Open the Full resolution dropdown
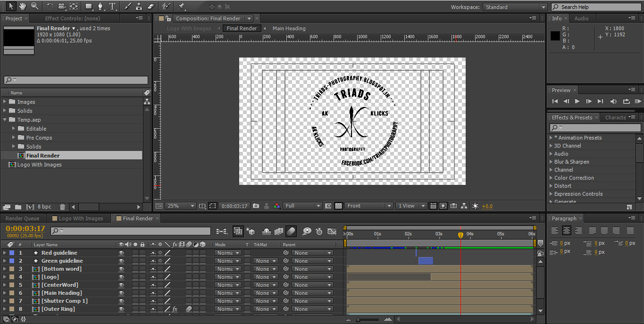The width and height of the screenshot is (644, 324). click(x=302, y=206)
